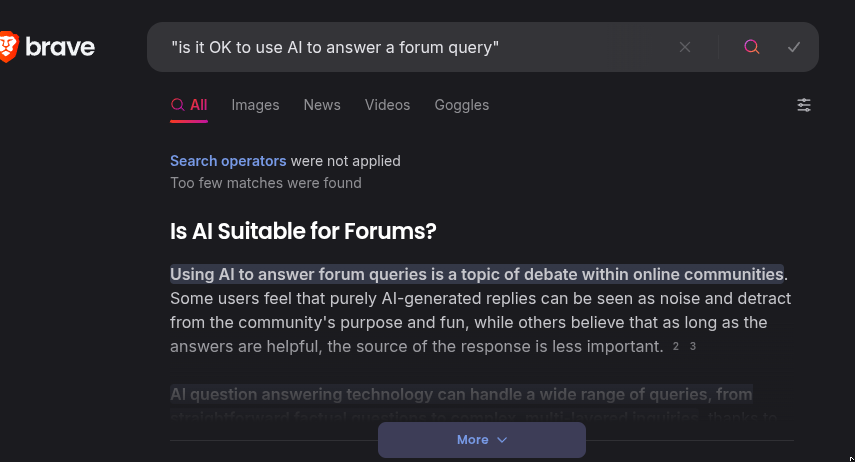Open the News tab
The height and width of the screenshot is (462, 855).
322,105
